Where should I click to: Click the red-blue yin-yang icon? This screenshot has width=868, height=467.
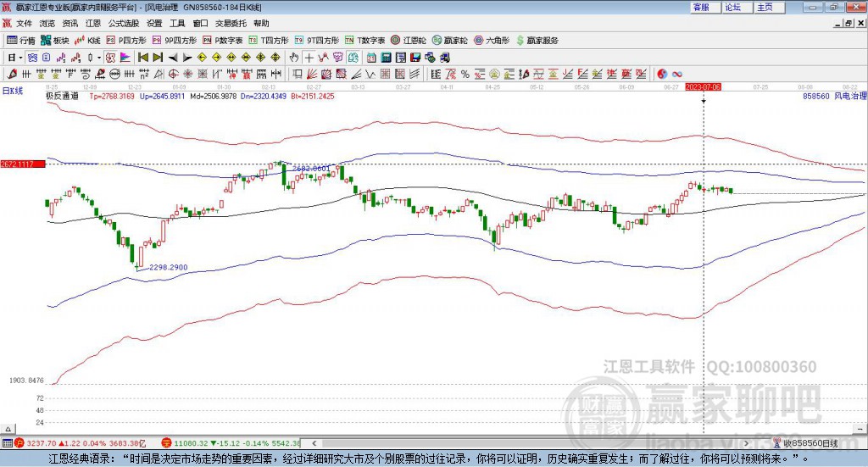click(x=661, y=74)
